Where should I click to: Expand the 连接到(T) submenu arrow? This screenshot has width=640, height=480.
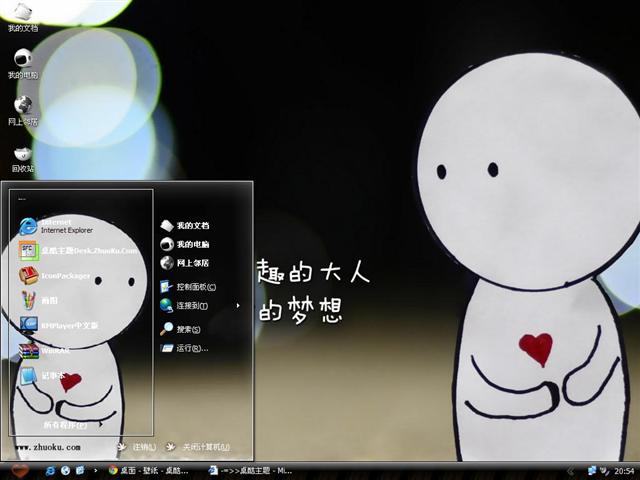pos(238,305)
